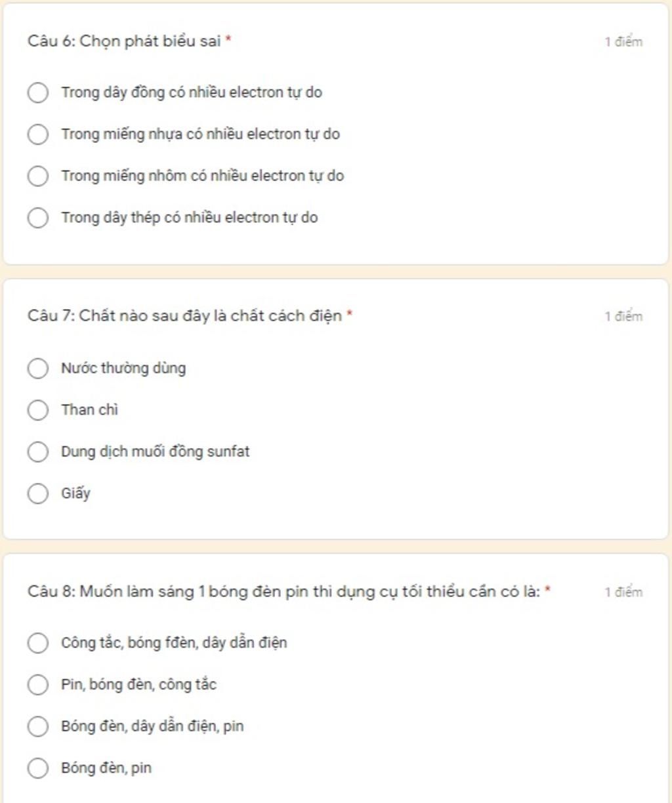Click the '1 điểm' label of Câu 7
This screenshot has height=803, width=672.
click(x=623, y=316)
